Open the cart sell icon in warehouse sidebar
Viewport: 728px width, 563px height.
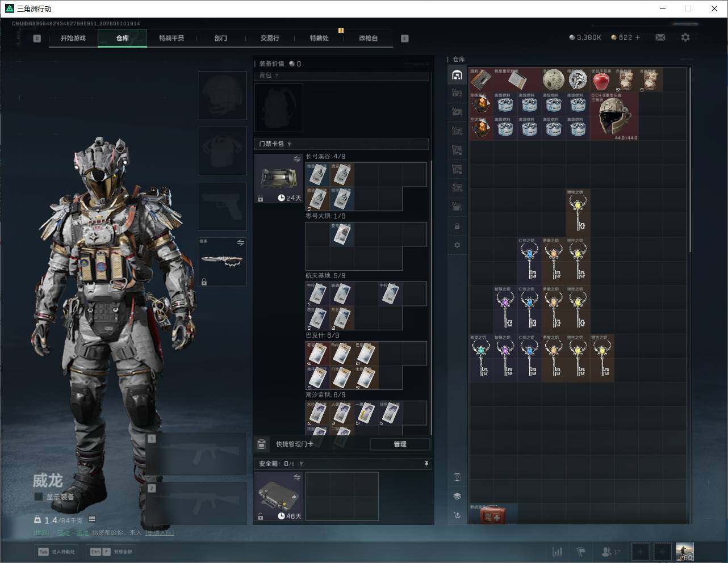[x=457, y=515]
